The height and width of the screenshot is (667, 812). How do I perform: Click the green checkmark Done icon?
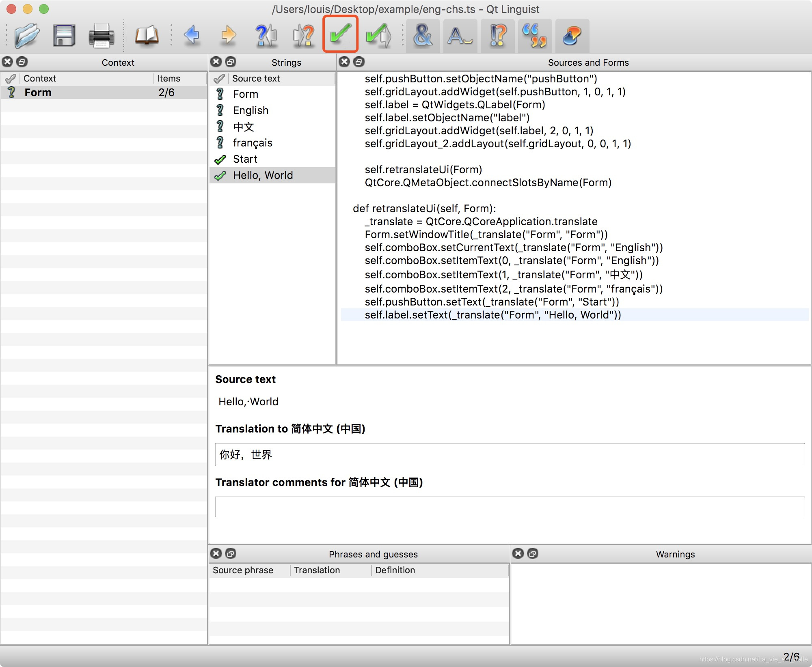[x=340, y=34]
